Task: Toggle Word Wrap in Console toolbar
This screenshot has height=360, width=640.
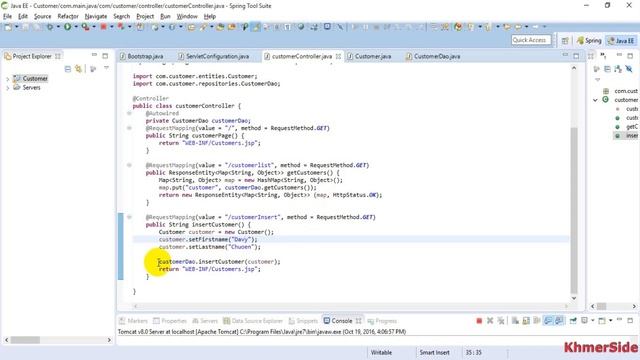Action: [x=537, y=321]
